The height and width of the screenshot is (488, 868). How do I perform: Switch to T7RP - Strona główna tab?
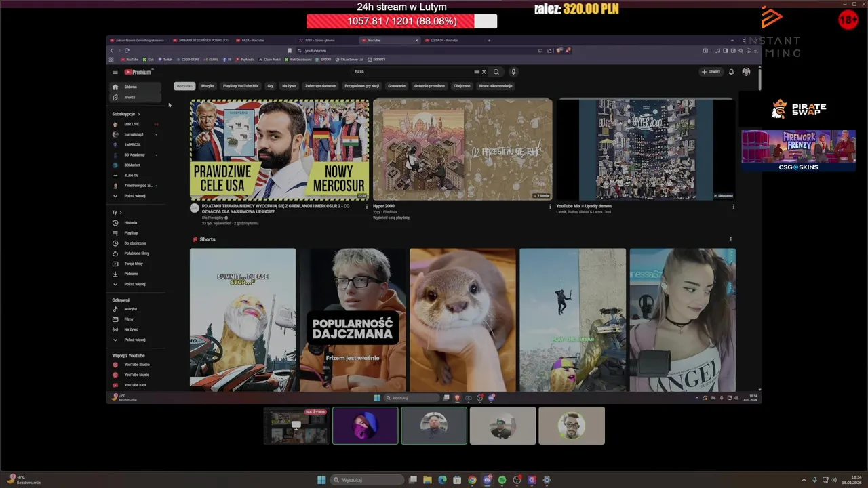328,40
